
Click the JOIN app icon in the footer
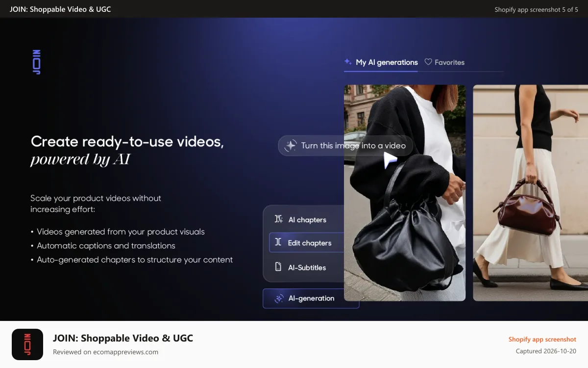coord(27,344)
